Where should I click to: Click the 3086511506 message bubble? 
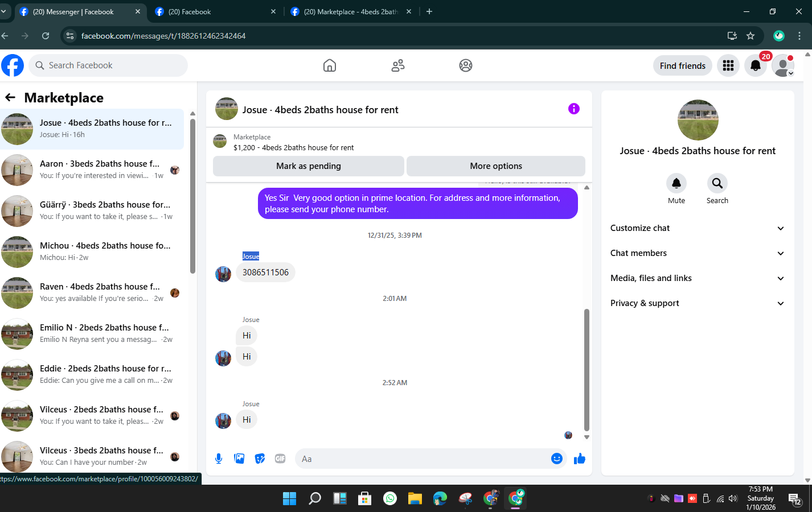pyautogui.click(x=265, y=272)
